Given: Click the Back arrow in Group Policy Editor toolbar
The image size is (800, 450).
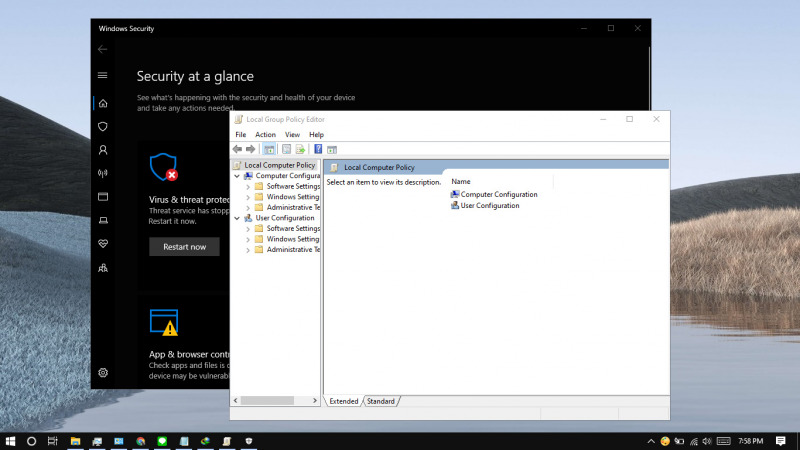Looking at the screenshot, I should pos(237,149).
